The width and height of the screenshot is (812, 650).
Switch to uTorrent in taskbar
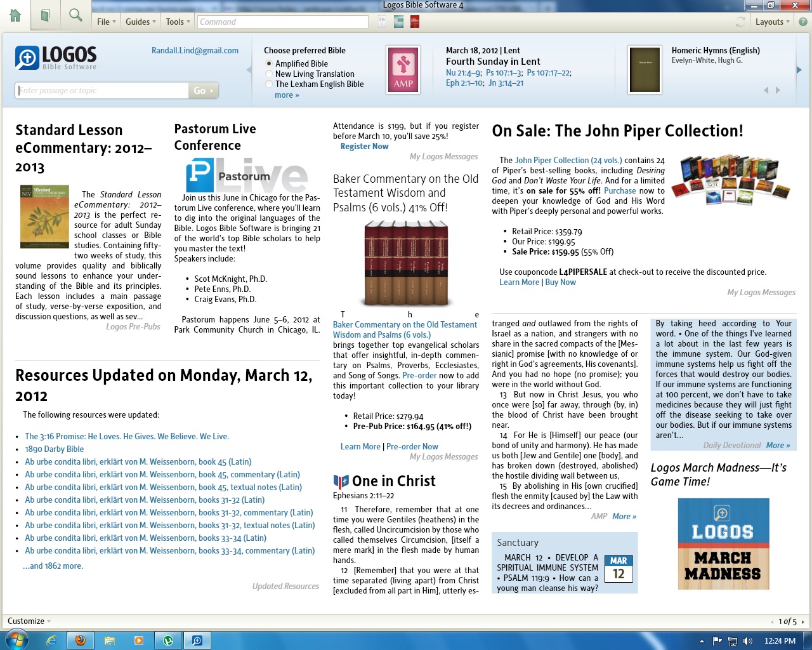click(168, 640)
